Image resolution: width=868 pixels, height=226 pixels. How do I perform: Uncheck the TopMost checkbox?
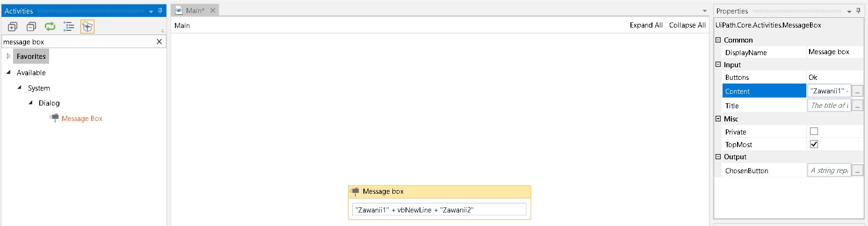[814, 144]
